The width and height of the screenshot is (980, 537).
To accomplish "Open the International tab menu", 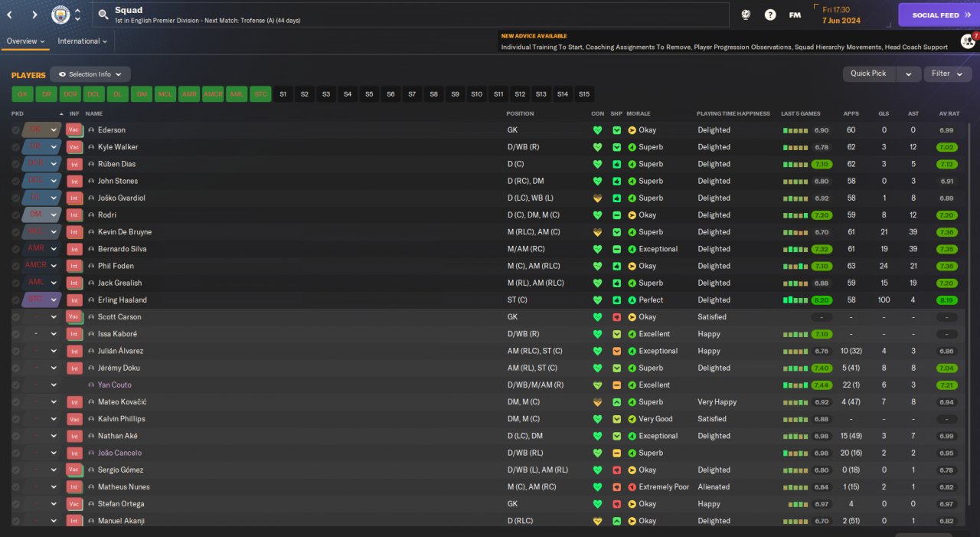I will 82,41.
